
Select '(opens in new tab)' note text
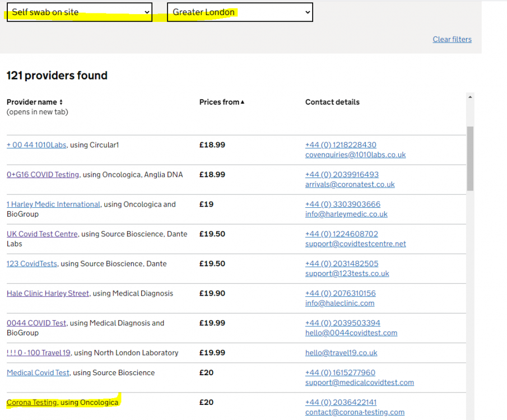pyautogui.click(x=38, y=112)
